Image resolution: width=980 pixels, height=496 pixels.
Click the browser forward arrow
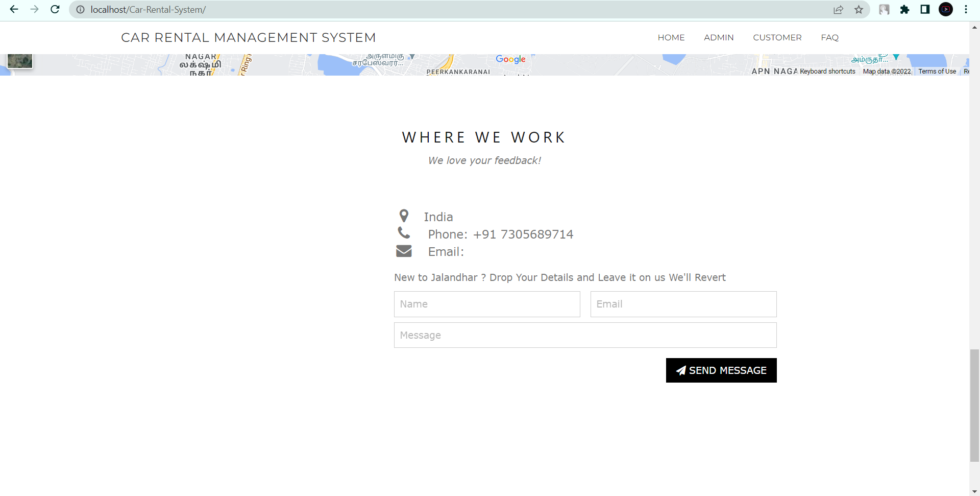tap(34, 9)
